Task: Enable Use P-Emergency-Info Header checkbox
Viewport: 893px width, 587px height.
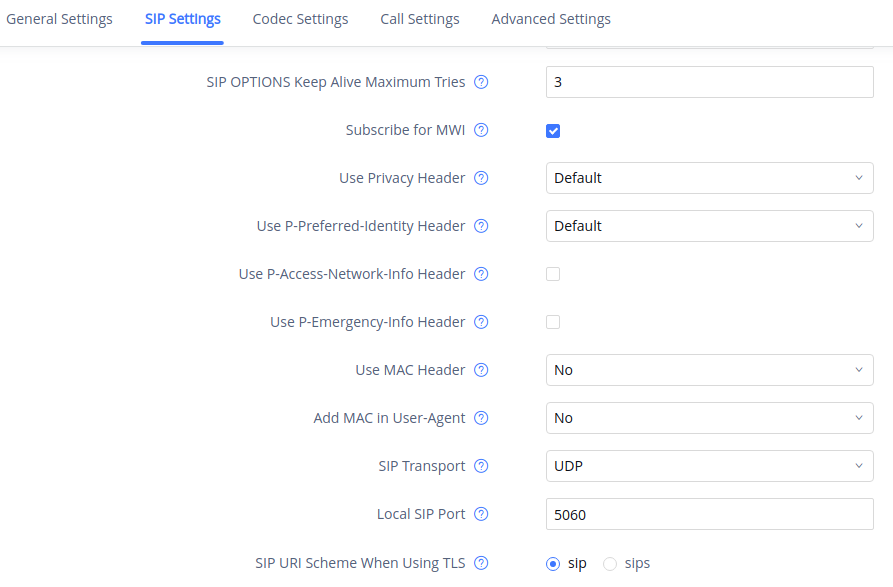Action: click(553, 322)
